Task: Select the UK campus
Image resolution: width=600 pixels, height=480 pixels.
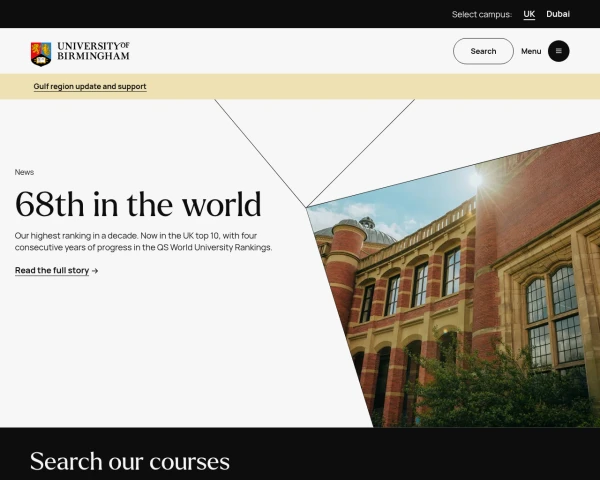Action: 529,14
